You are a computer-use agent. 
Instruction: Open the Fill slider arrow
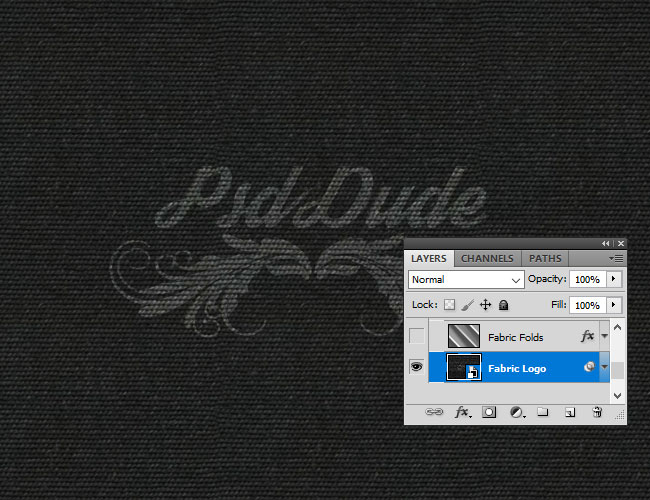click(x=614, y=305)
